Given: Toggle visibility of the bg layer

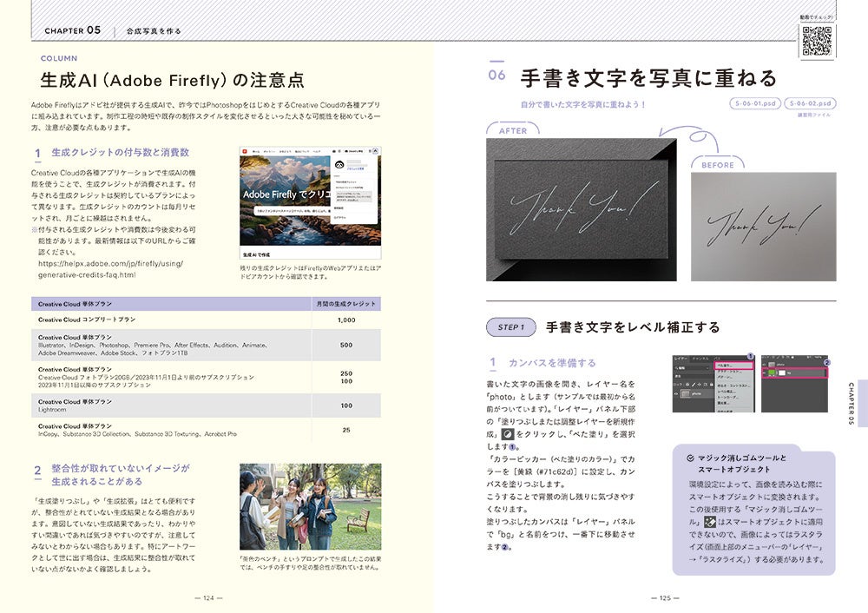Looking at the screenshot, I should (x=764, y=373).
